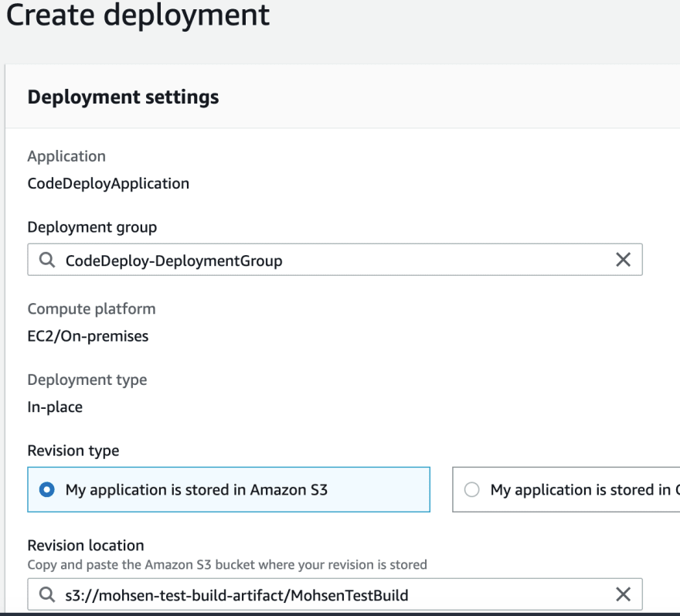Clear the Deployment group field with X

(623, 260)
